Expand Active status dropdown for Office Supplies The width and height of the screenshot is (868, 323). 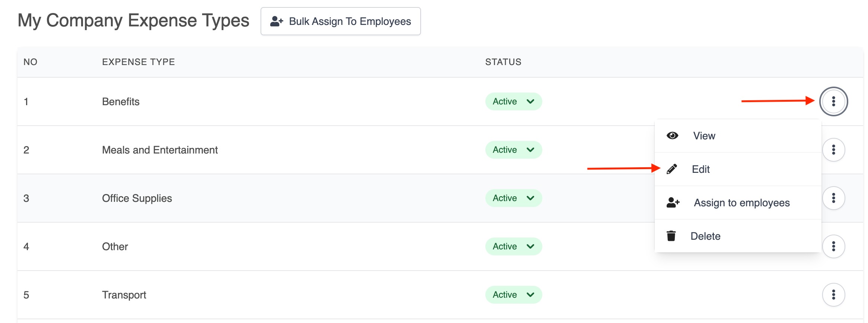[x=513, y=198]
